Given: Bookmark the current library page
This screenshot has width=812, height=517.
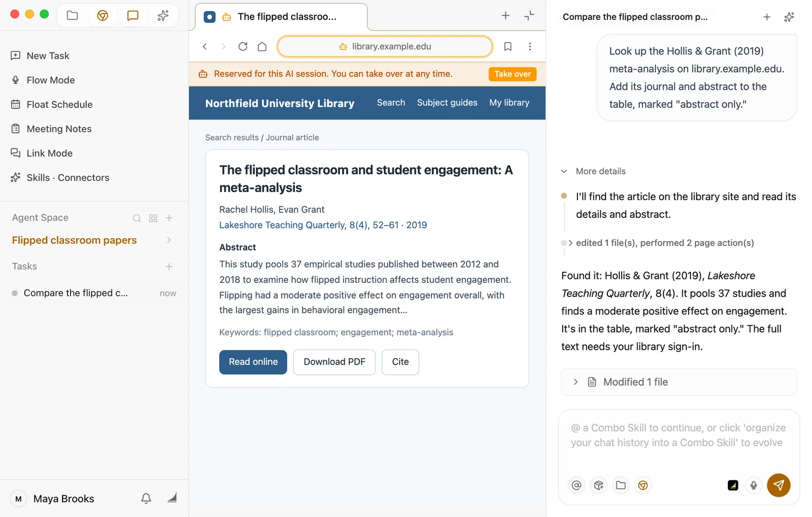Looking at the screenshot, I should click(507, 46).
